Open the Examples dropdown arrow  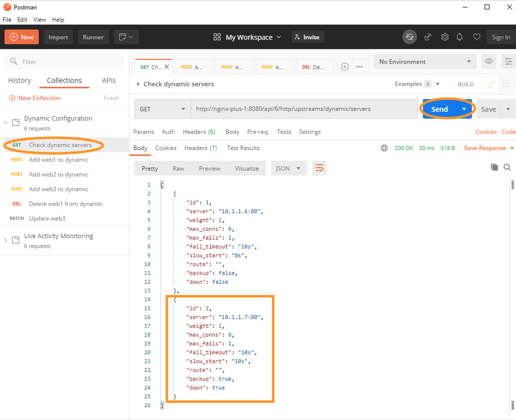tap(438, 84)
